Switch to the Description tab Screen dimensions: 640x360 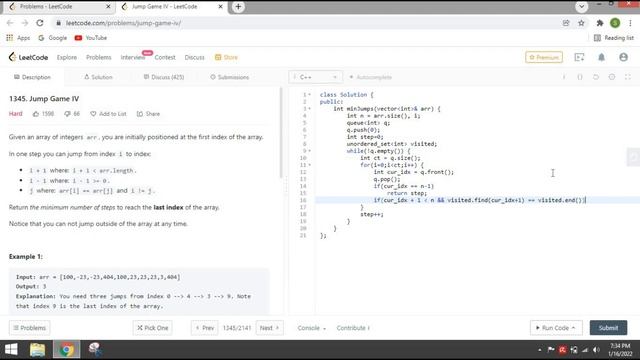(32, 77)
